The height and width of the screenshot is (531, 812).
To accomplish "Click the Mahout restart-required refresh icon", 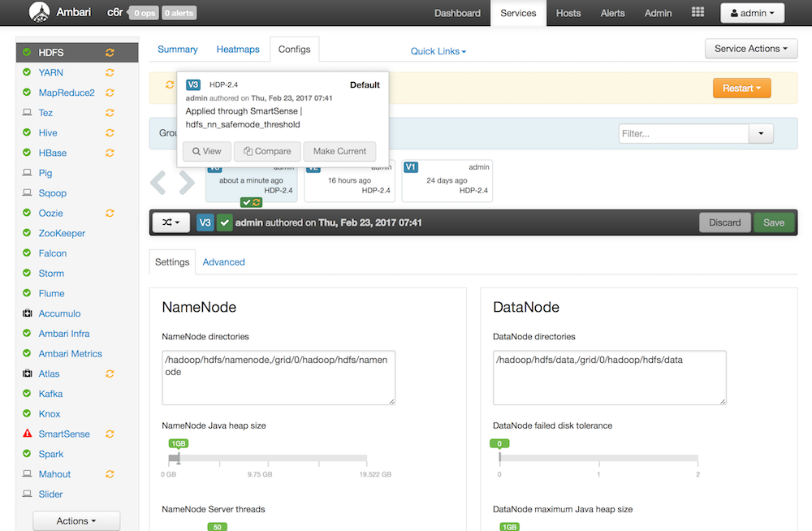I will pos(110,474).
